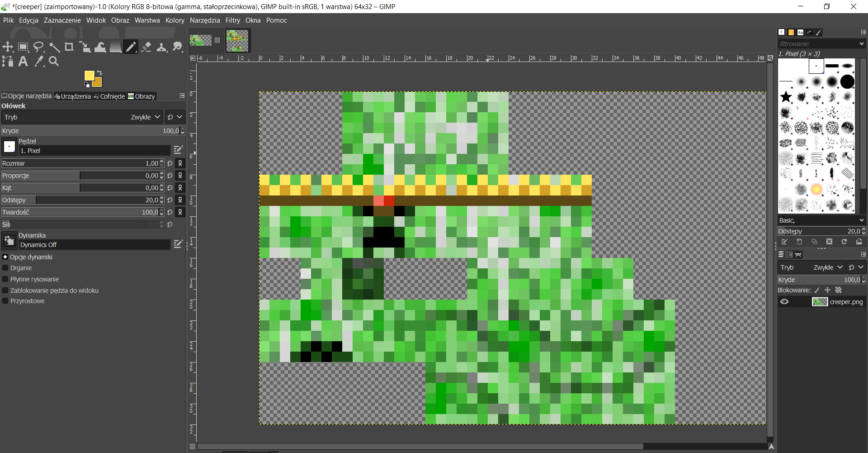The height and width of the screenshot is (453, 868).
Task: Pick the Eraser tool
Action: click(146, 47)
